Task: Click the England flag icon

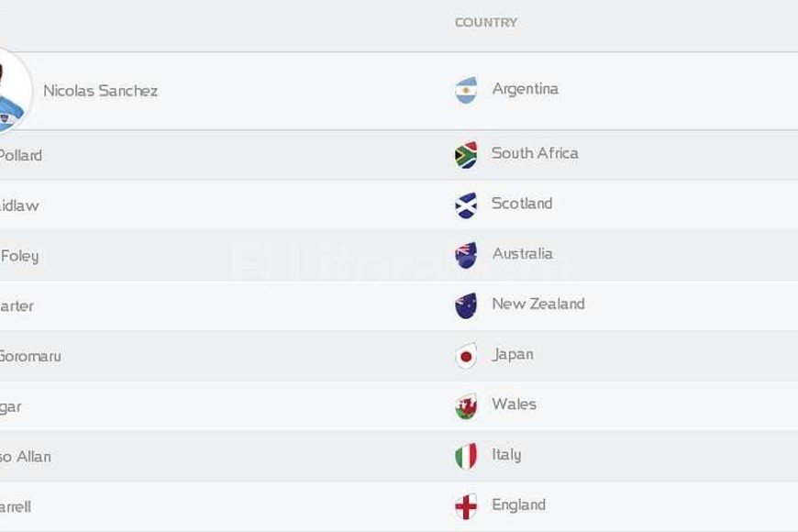Action: (466, 506)
